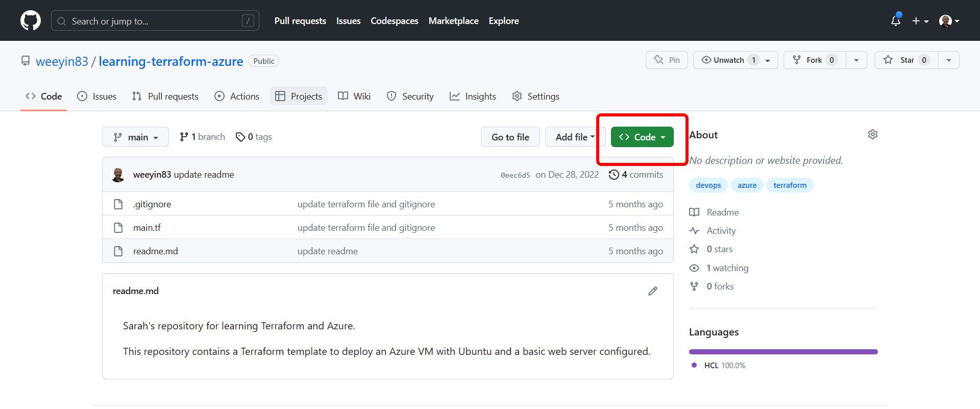Open the main branch selector
Image resolution: width=980 pixels, height=409 pixels.
click(x=135, y=137)
